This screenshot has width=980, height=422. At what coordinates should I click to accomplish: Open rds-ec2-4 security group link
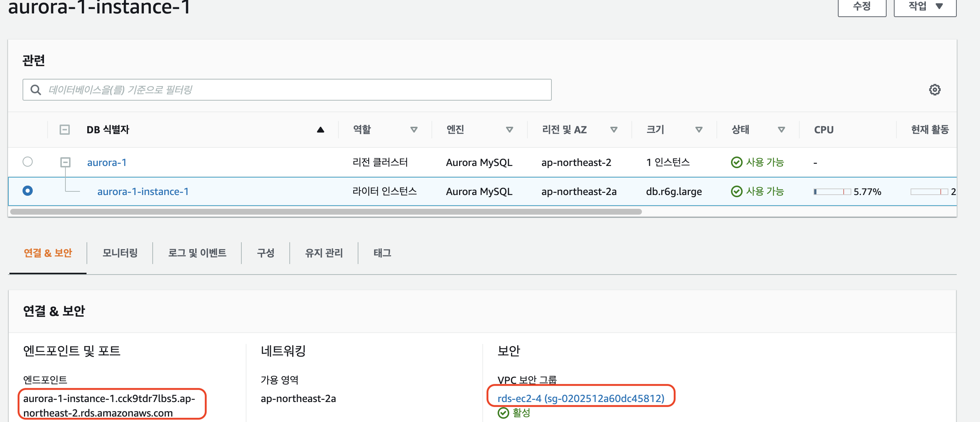[581, 398]
